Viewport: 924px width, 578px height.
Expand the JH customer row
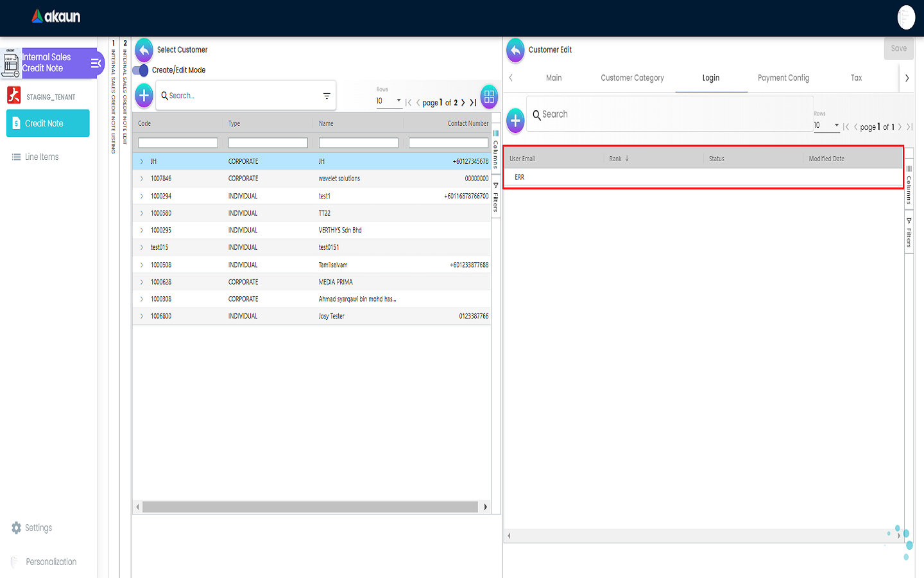(x=142, y=161)
